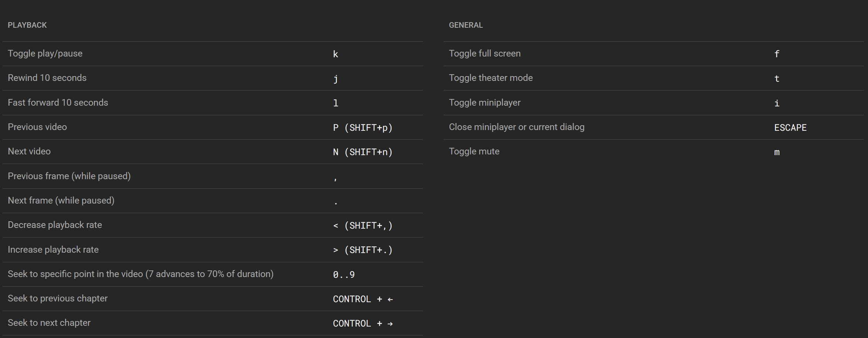Click Next frame (while paused) entry
868x338 pixels.
click(213, 201)
